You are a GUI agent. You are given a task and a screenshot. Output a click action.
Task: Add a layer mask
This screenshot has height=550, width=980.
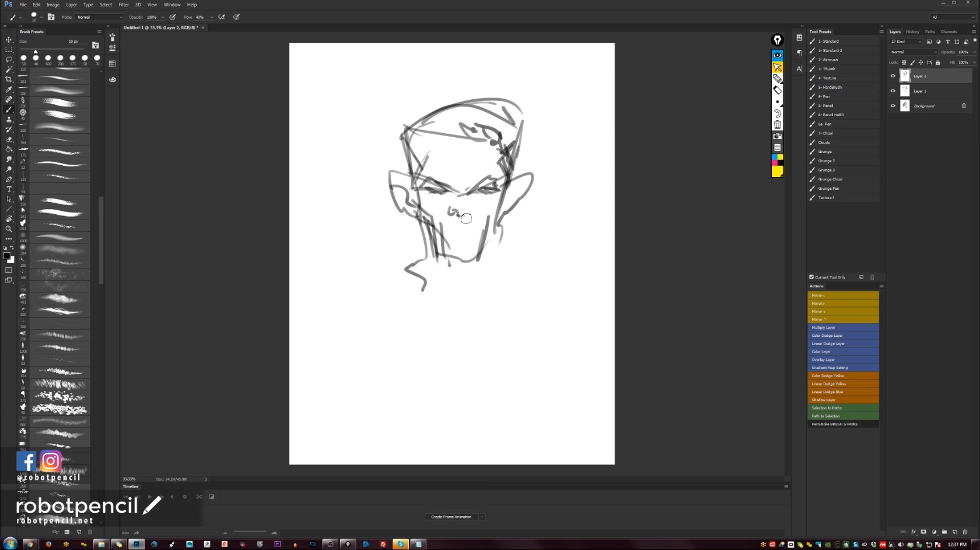[x=923, y=532]
